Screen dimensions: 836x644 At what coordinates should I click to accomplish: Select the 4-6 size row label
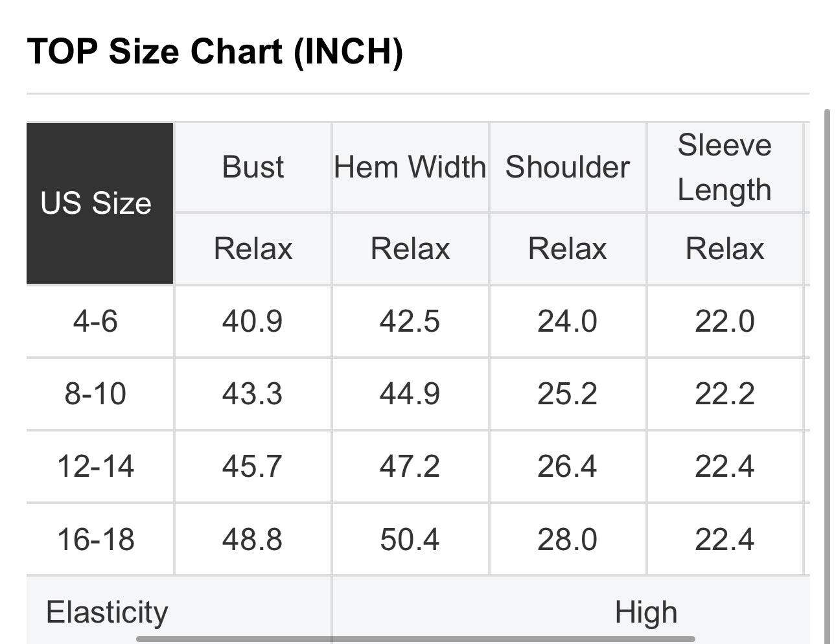(95, 321)
